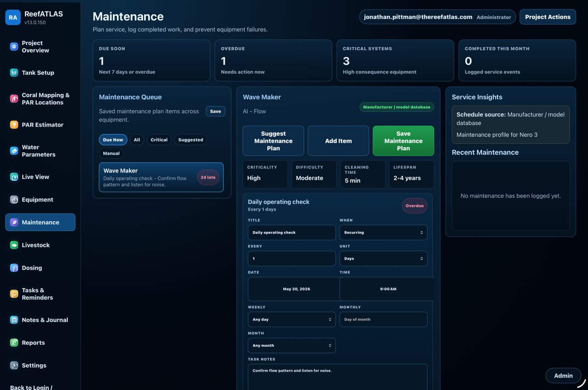Click the Monthly Day of month field
Screen dimensions: 588x390
pos(383,319)
